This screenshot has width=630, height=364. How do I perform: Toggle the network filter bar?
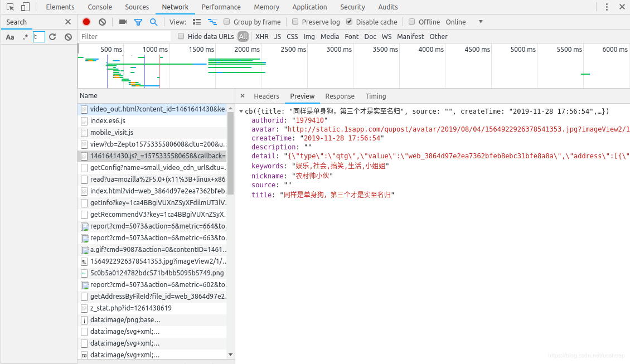(x=138, y=22)
